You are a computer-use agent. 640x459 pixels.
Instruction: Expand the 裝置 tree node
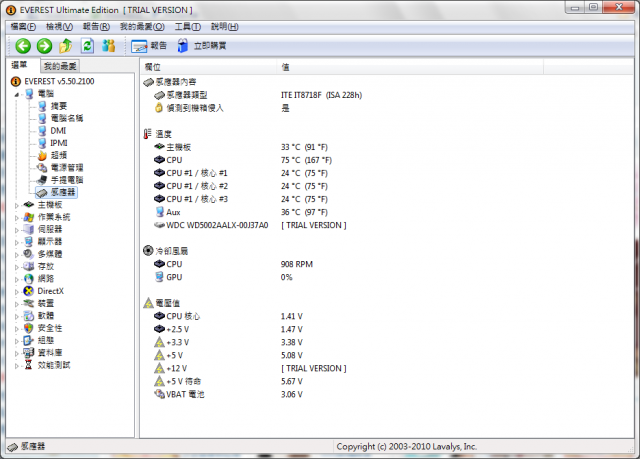(17, 304)
